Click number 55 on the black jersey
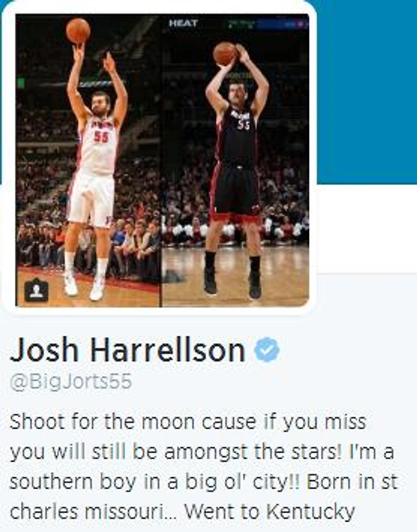 [243, 126]
